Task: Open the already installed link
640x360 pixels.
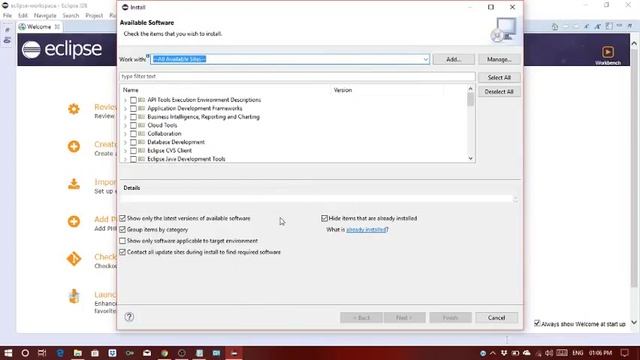Action: pos(366,229)
